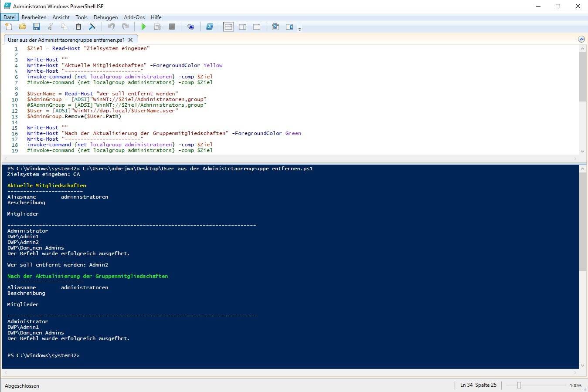
Task: Open a script with the folder icon
Action: pyautogui.click(x=22, y=27)
